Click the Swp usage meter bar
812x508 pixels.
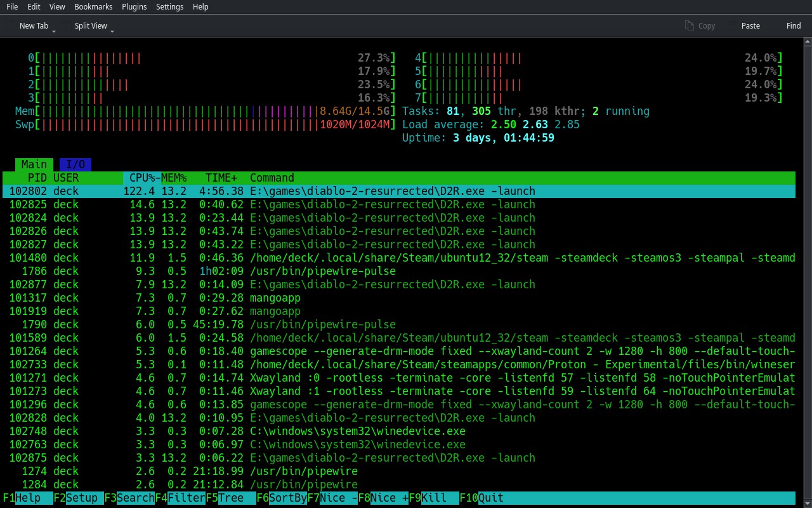tap(206, 124)
